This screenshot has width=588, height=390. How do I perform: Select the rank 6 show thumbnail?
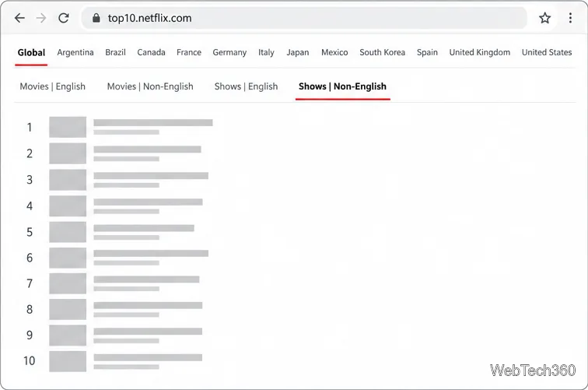point(68,258)
